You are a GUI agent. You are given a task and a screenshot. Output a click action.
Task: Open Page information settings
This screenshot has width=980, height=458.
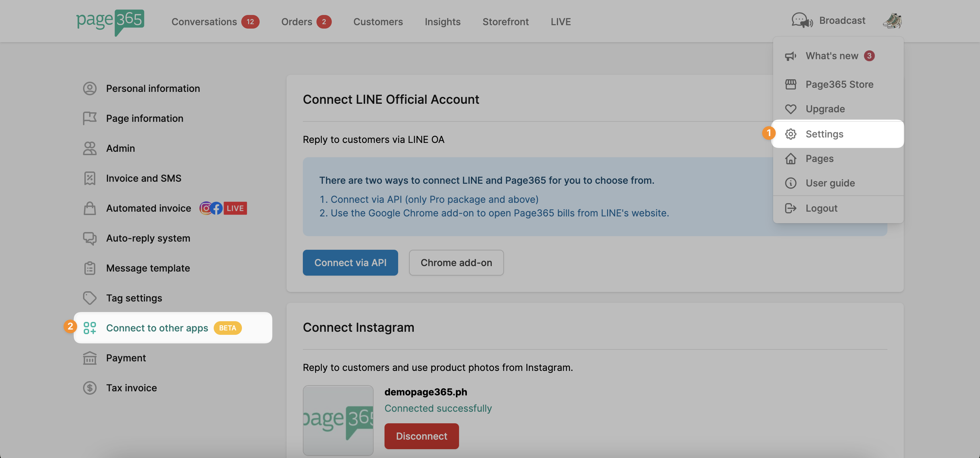pos(145,118)
